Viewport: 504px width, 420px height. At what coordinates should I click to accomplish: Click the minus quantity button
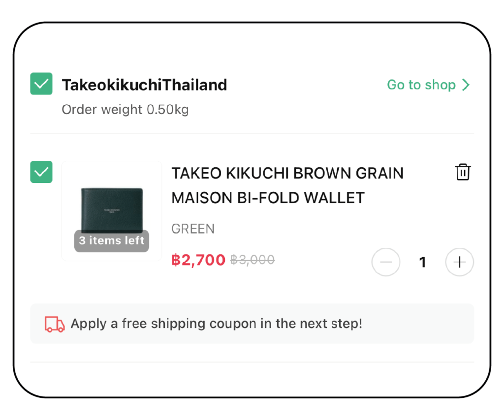pyautogui.click(x=386, y=262)
